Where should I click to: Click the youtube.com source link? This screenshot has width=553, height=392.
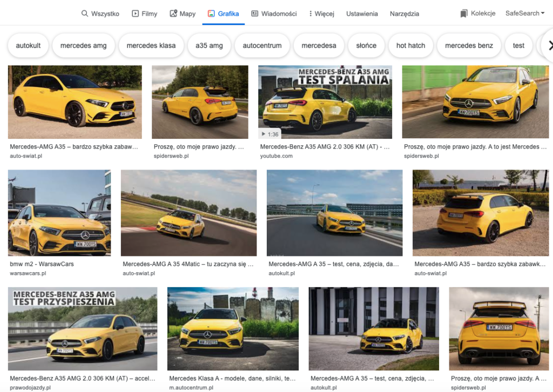[276, 156]
